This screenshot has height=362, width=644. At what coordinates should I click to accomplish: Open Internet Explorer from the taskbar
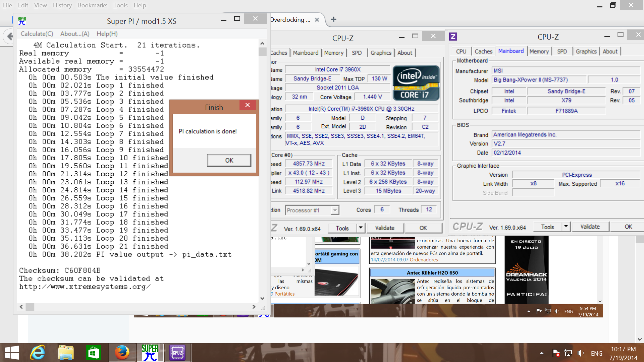pyautogui.click(x=37, y=353)
